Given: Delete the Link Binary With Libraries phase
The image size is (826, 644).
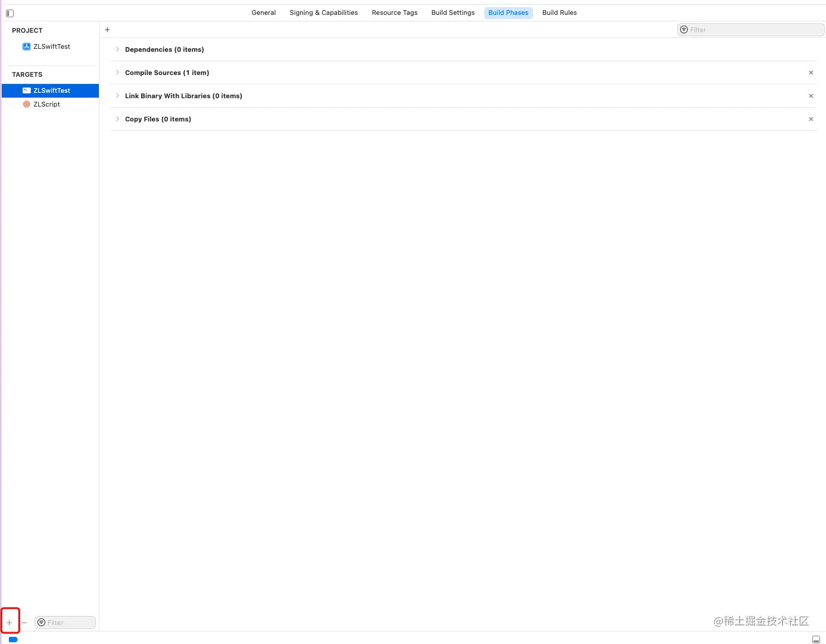Looking at the screenshot, I should coord(811,96).
